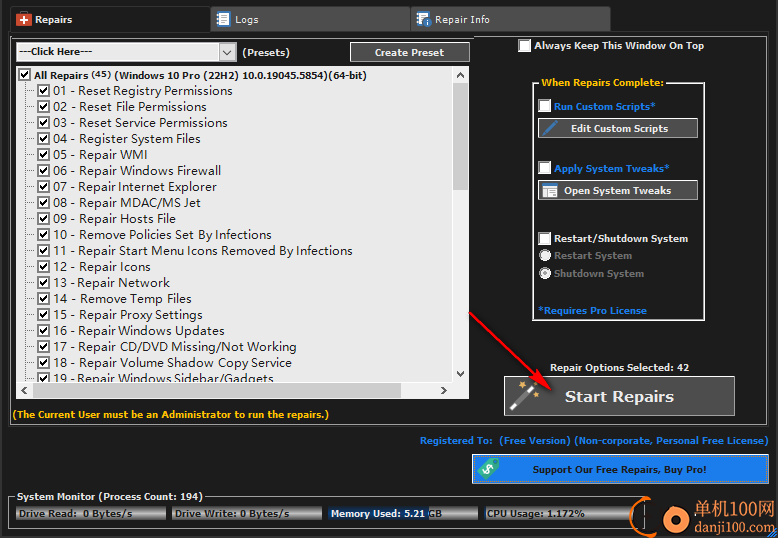Click the pencil icon on Edit Custom Scripts

point(550,128)
